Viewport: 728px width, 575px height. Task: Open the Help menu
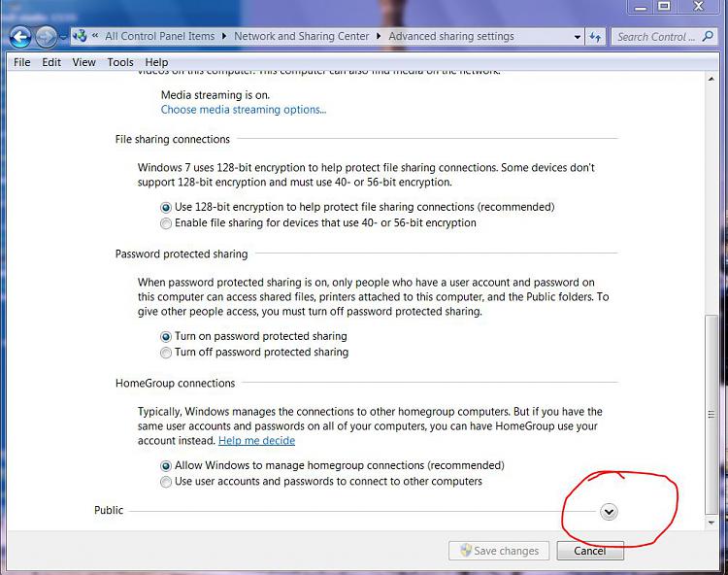(x=156, y=62)
